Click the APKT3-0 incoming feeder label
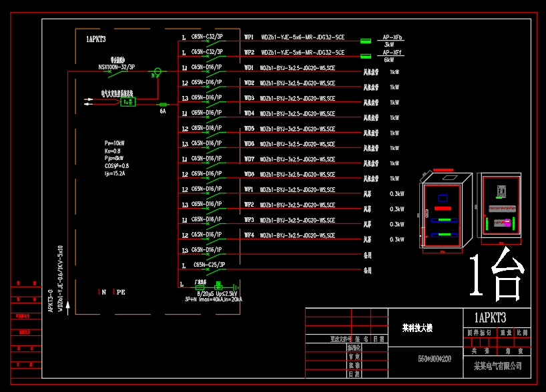Viewport: 546px width, 392px height. click(x=51, y=301)
